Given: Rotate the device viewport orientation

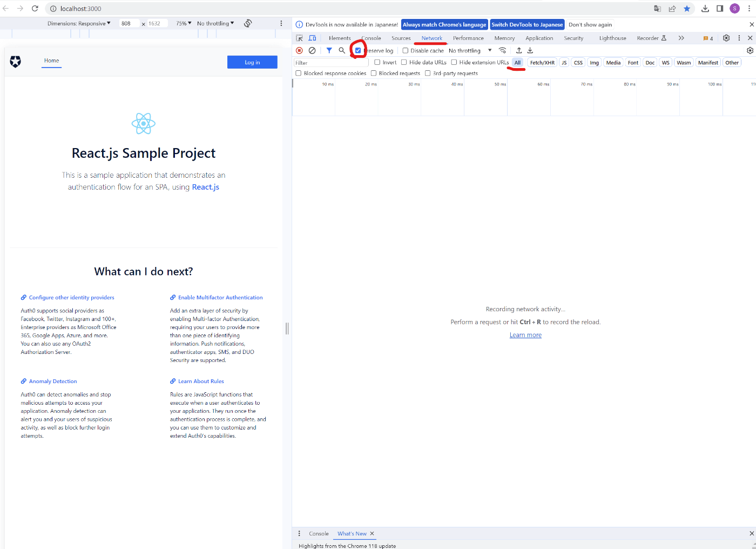Looking at the screenshot, I should click(248, 23).
